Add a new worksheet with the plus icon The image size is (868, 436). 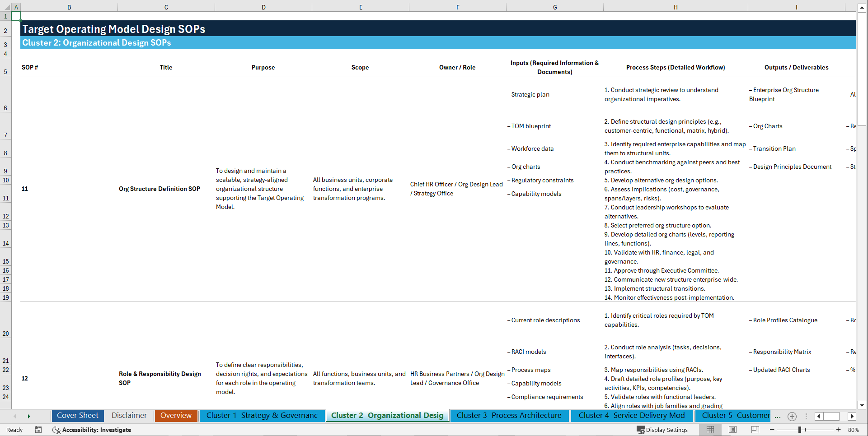(792, 416)
